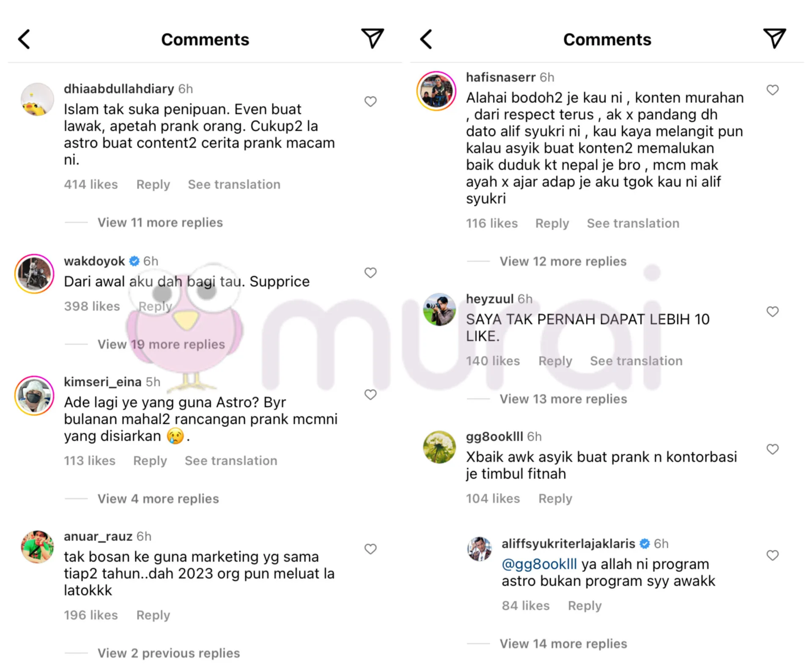Like dhiaabdullahdiary's comment with the heart
The image size is (812, 669).
[x=370, y=101]
